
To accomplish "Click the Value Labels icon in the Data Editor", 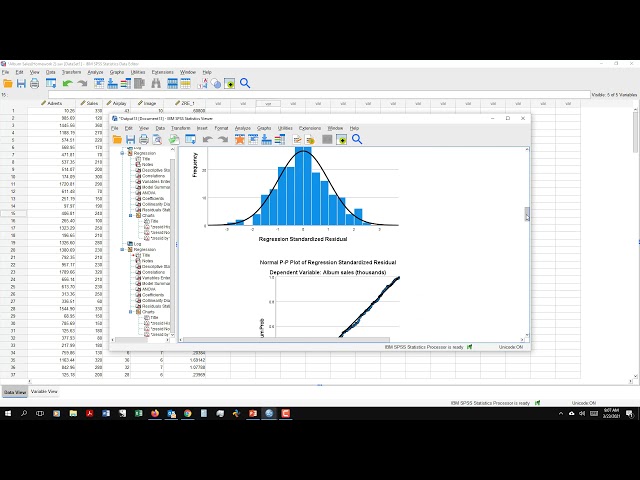I will point(203,84).
